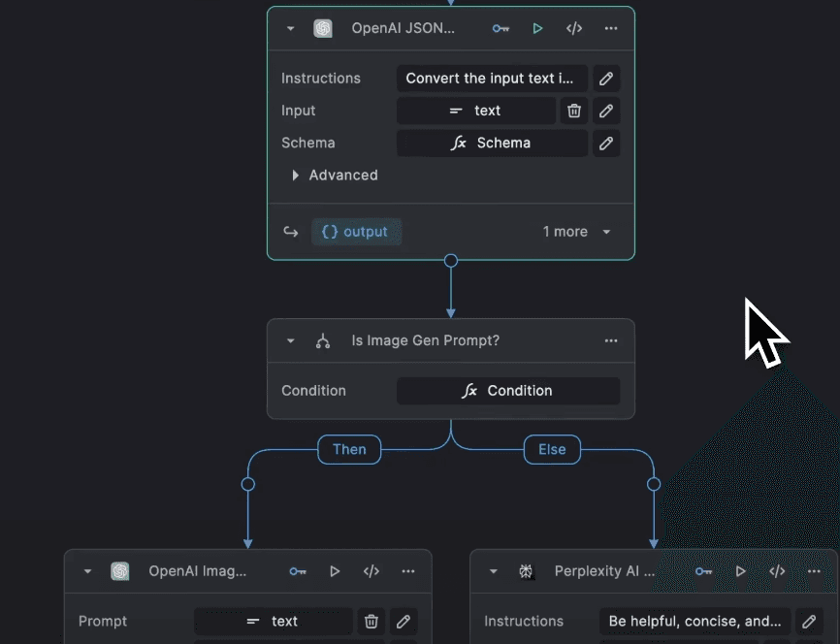Collapse the Is Image Gen Prompt node
The height and width of the screenshot is (644, 840).
[290, 340]
